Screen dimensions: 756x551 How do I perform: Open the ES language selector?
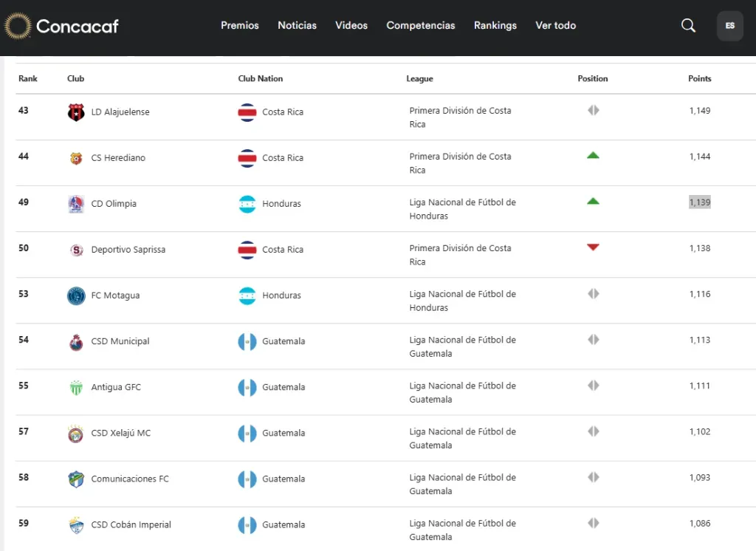729,26
